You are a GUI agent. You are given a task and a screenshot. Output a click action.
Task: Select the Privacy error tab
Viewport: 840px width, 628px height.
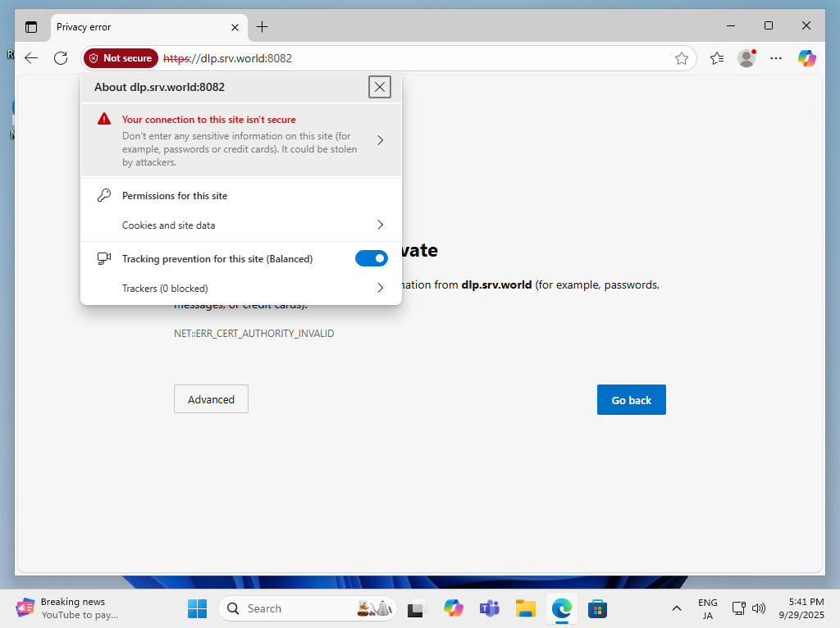click(x=123, y=26)
